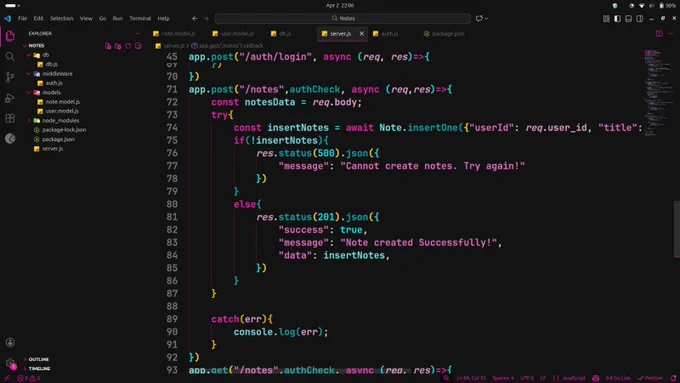Expand the node_modules folder
Screen dimensions: 680x383
coord(29,121)
